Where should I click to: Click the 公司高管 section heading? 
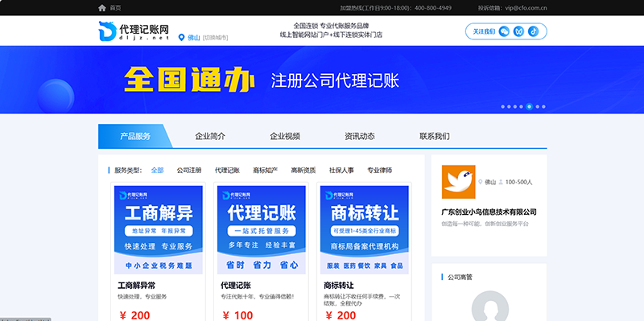460,277
